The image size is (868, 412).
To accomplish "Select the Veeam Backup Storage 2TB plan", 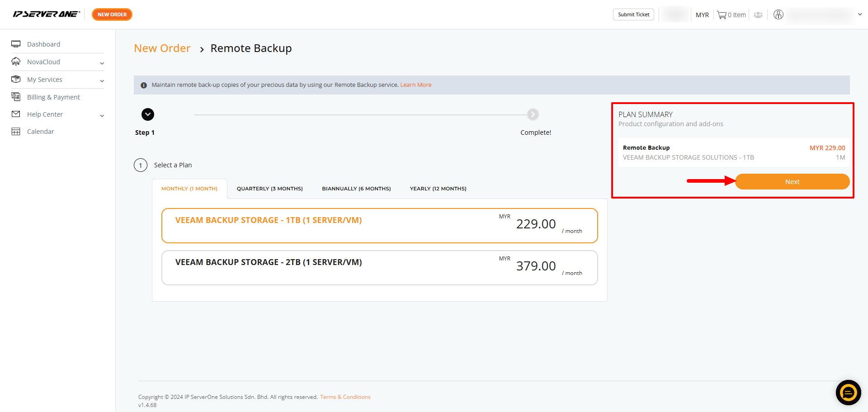I will (380, 268).
